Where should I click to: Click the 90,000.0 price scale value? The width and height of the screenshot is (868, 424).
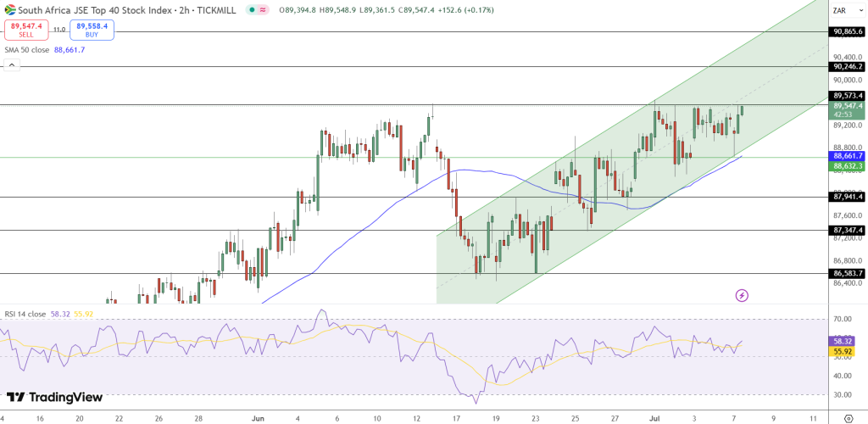point(848,80)
